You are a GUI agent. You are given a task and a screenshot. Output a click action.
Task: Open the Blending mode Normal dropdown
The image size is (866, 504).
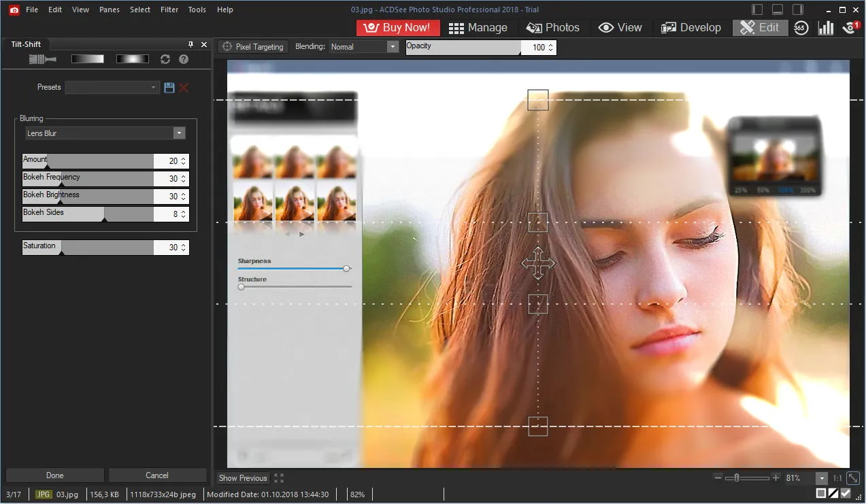364,47
